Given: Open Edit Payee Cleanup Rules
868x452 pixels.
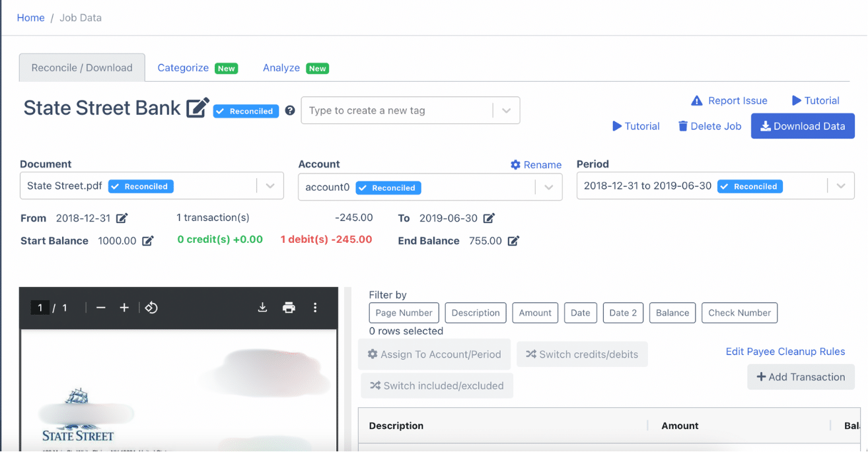Looking at the screenshot, I should [785, 352].
